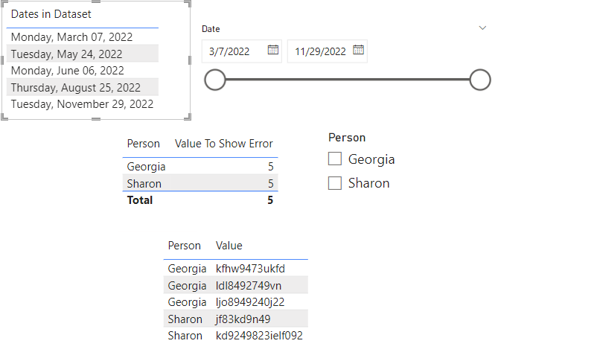Check the Sharon person checkbox

point(335,183)
